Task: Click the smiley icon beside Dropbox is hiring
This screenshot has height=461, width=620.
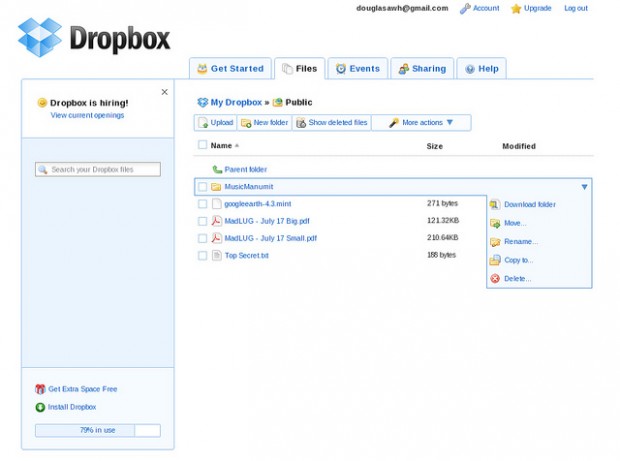Action: (42, 103)
